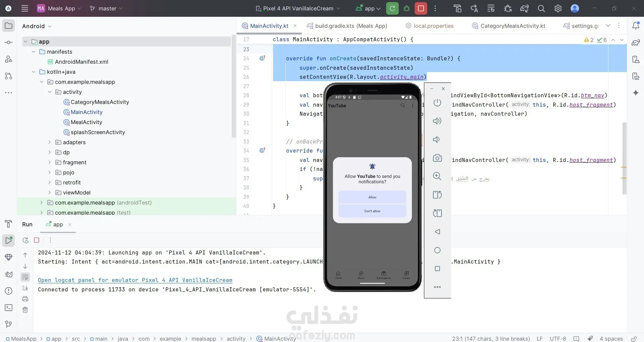Open Search Everywhere magnifier
644x342 pixels.
point(541,8)
